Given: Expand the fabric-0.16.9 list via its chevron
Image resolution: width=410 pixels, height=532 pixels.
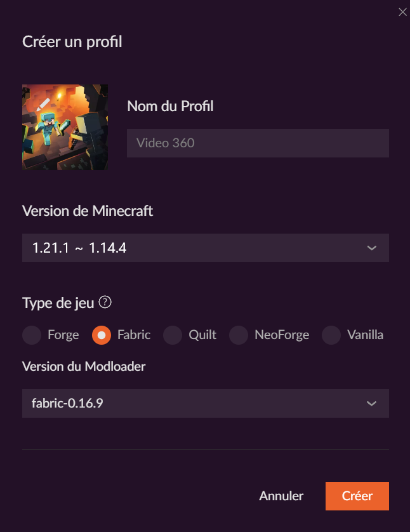Looking at the screenshot, I should pyautogui.click(x=372, y=403).
